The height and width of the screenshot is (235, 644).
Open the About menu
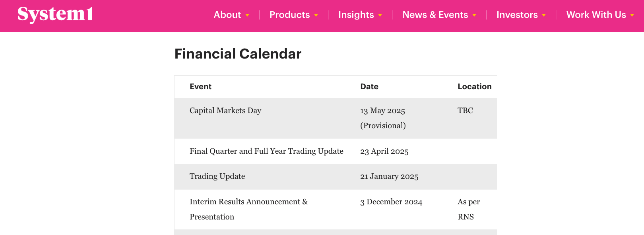point(227,15)
